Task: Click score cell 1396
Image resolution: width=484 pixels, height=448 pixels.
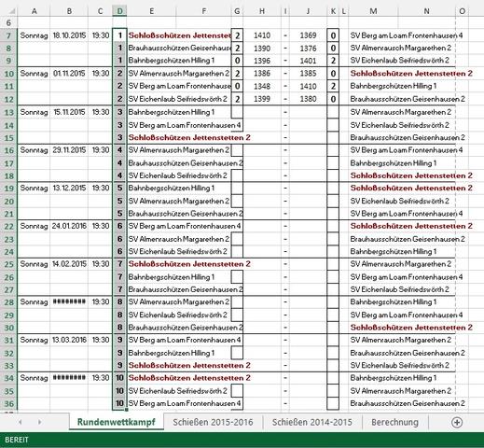Action: tap(262, 61)
